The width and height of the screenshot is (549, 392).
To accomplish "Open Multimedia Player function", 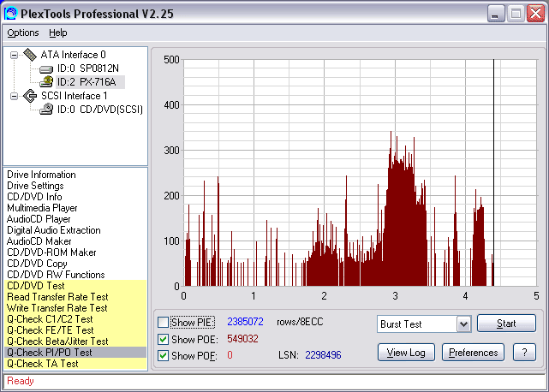I will [42, 208].
